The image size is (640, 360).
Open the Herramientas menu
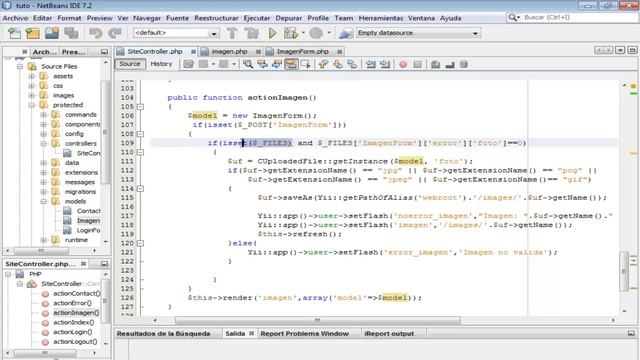click(x=380, y=18)
